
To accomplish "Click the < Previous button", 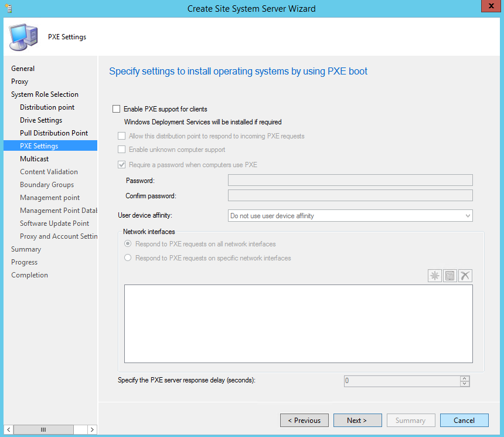I will pyautogui.click(x=304, y=420).
